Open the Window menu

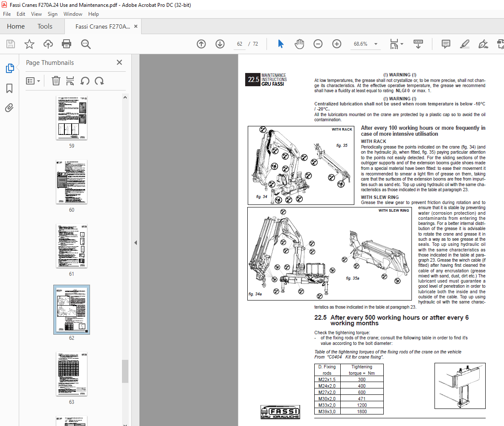[x=72, y=14]
